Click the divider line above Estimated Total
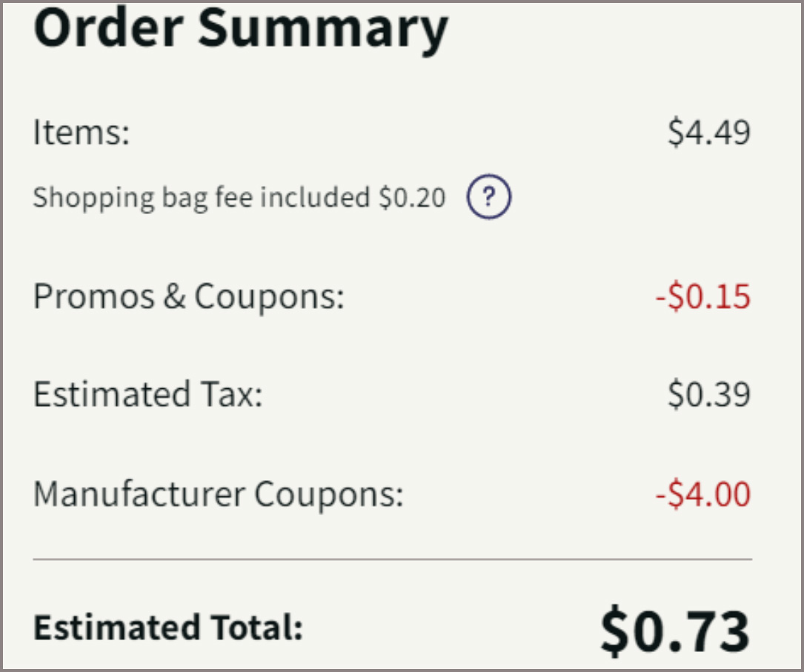Screen dimensions: 804x672 pyautogui.click(x=392, y=559)
